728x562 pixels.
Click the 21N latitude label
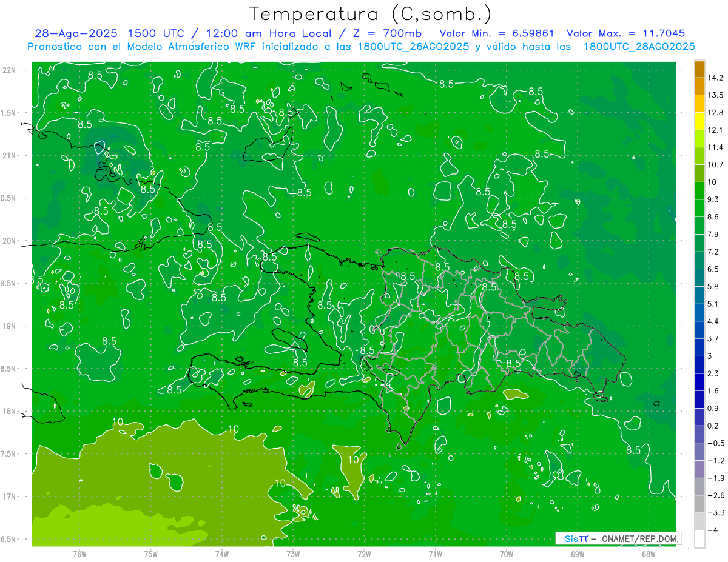tap(10, 155)
